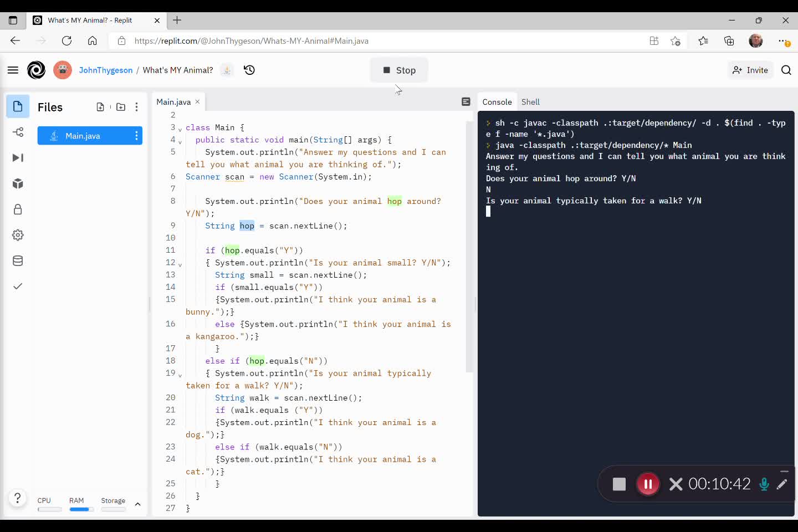Screen dimensions: 798x532
Task: Close the Main.java editor tab
Action: click(x=197, y=101)
